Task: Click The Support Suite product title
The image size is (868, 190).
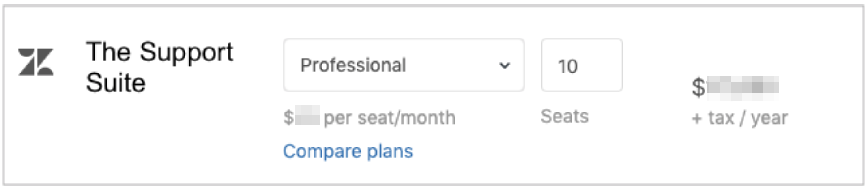Action: (159, 67)
